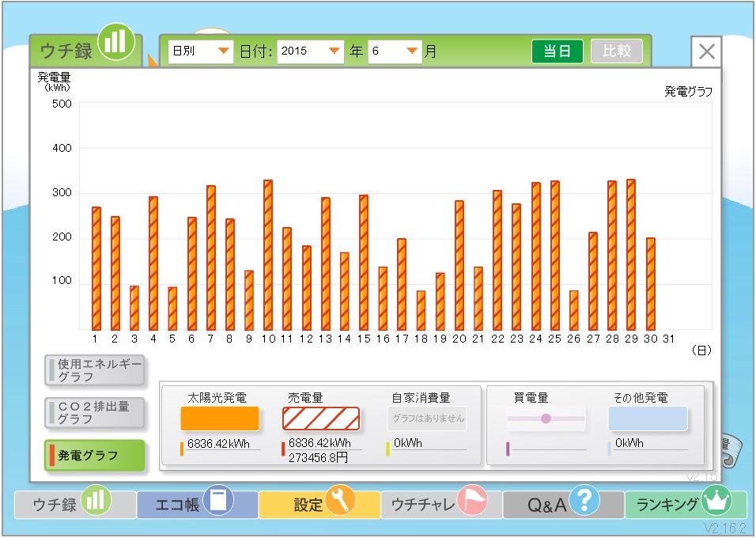Click the その他発電 0kWh value

click(629, 443)
